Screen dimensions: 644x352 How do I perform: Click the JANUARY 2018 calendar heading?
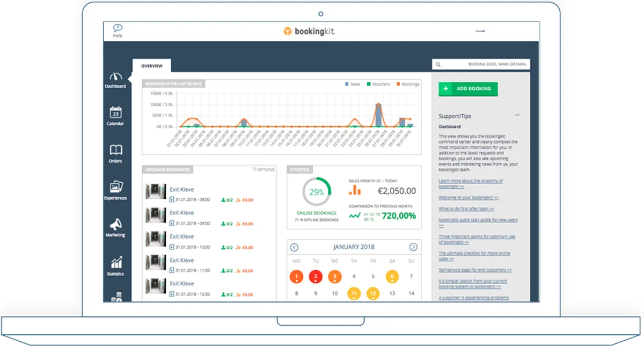tap(354, 247)
